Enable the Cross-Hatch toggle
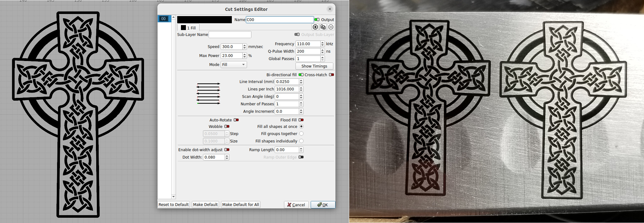This screenshot has height=223, width=644. tap(331, 75)
